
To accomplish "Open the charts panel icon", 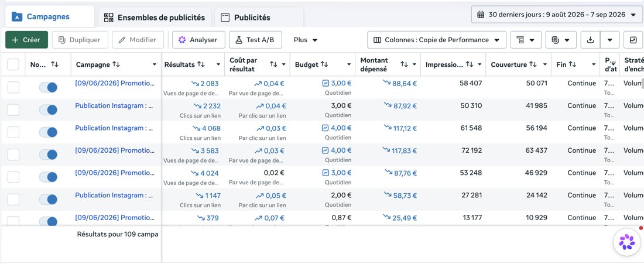I will [633, 40].
